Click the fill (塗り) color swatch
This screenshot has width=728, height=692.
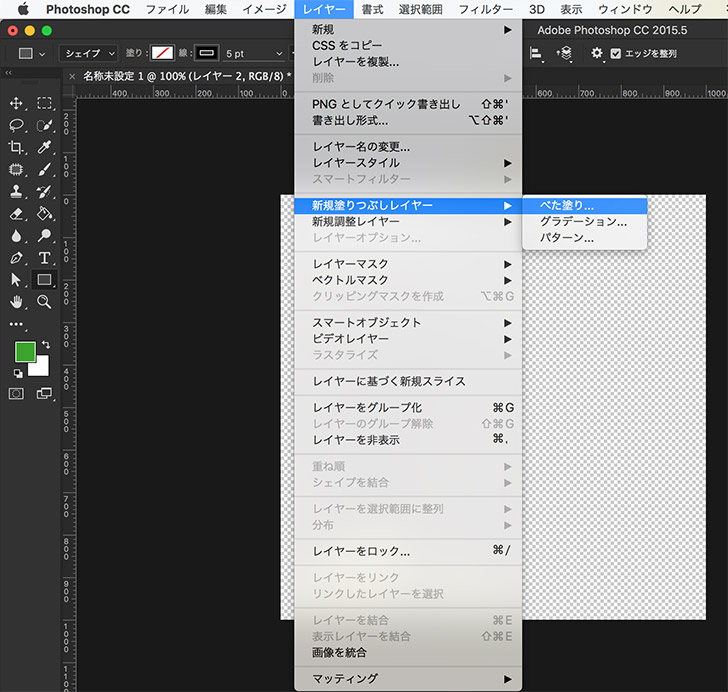click(162, 53)
